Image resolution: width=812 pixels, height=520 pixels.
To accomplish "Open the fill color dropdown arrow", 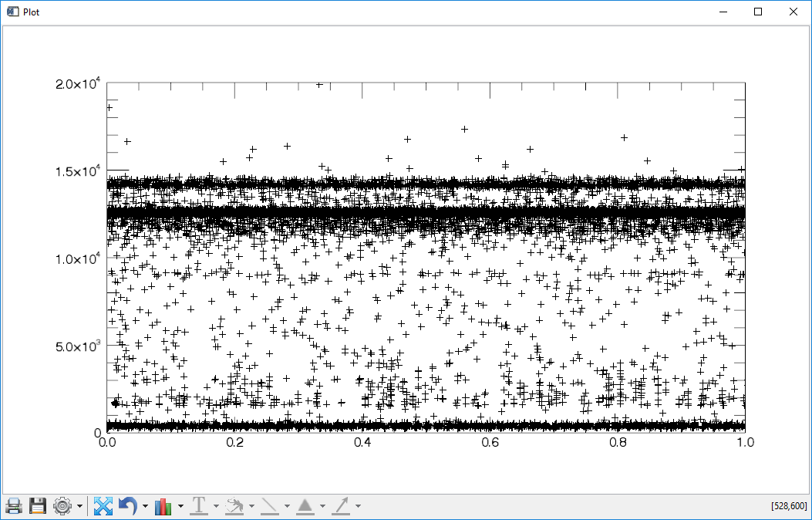I will (x=251, y=506).
